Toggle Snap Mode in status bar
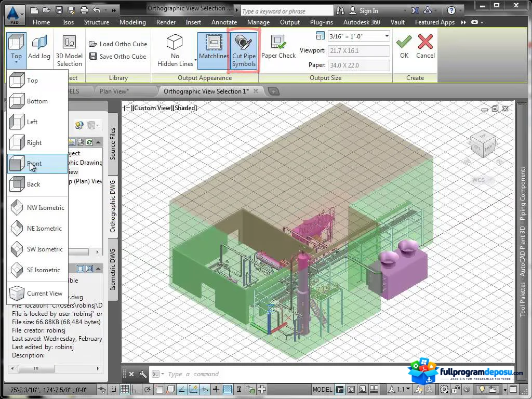Viewport: 532px width, 399px height. coord(113,389)
